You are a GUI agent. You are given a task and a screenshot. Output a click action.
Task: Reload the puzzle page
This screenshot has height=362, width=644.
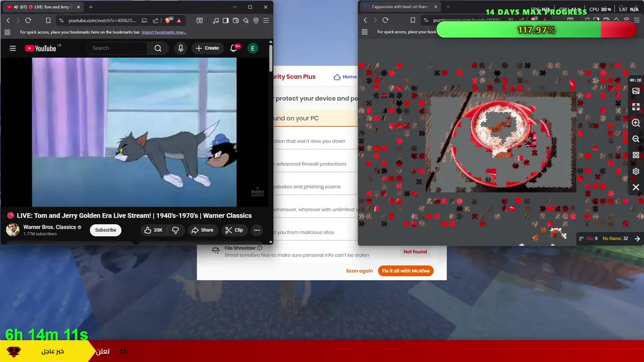click(x=385, y=21)
